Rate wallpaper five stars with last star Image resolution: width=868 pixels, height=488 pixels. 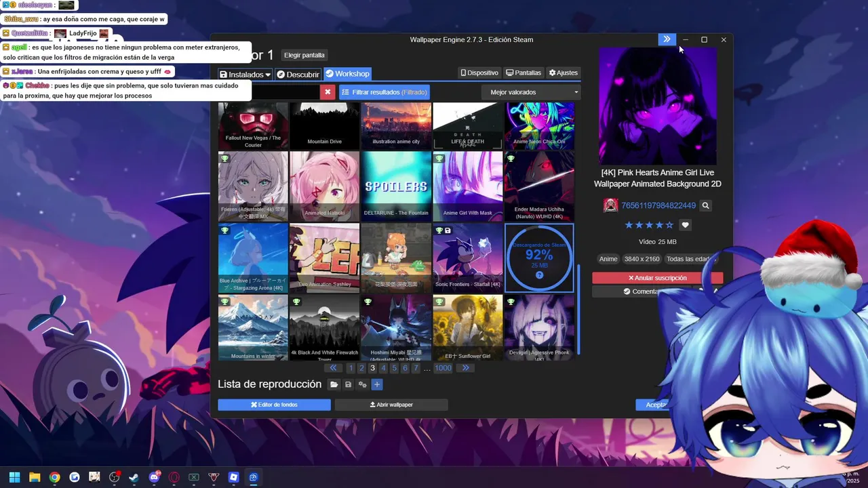(669, 225)
